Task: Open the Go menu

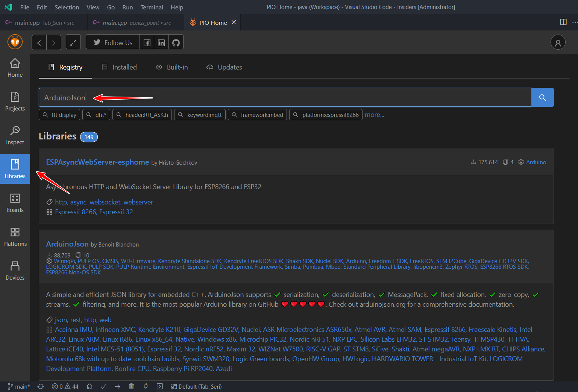Action: (x=111, y=7)
